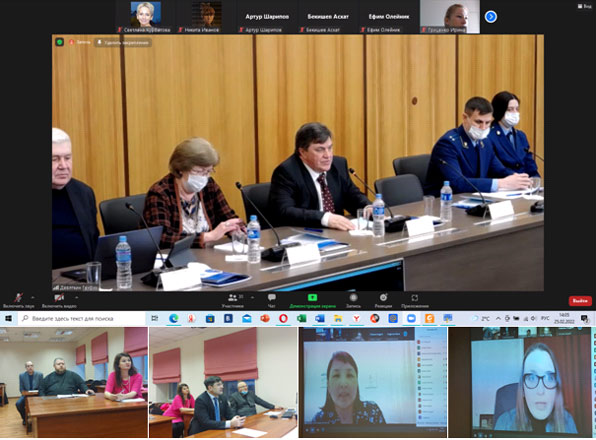Screen dimensions: 596x440
Task: Click the Удалить закрепление unpin button
Action: [x=124, y=43]
